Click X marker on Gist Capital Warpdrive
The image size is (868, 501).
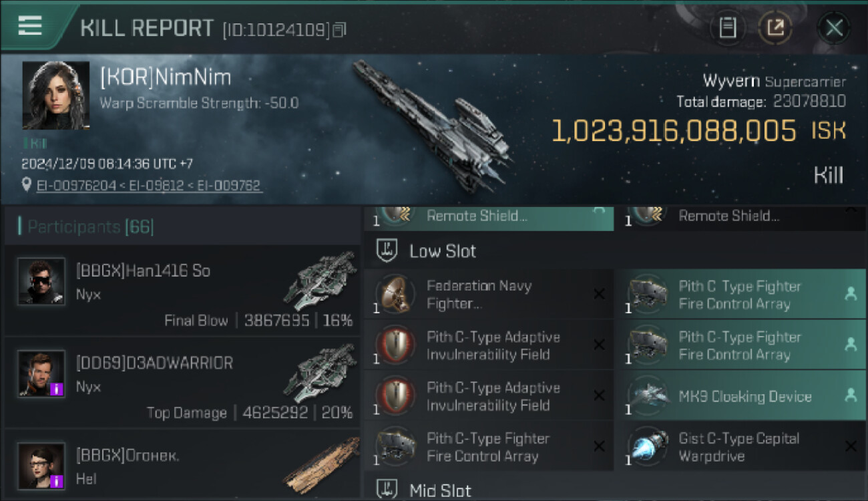(x=851, y=446)
